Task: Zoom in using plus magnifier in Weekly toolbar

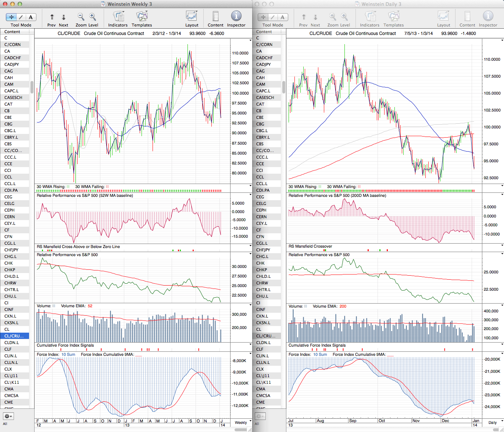Action: point(93,17)
